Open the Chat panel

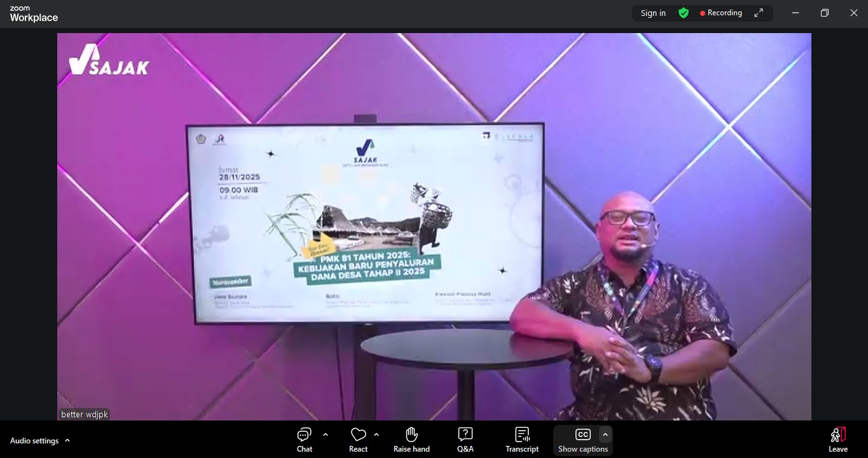(305, 440)
